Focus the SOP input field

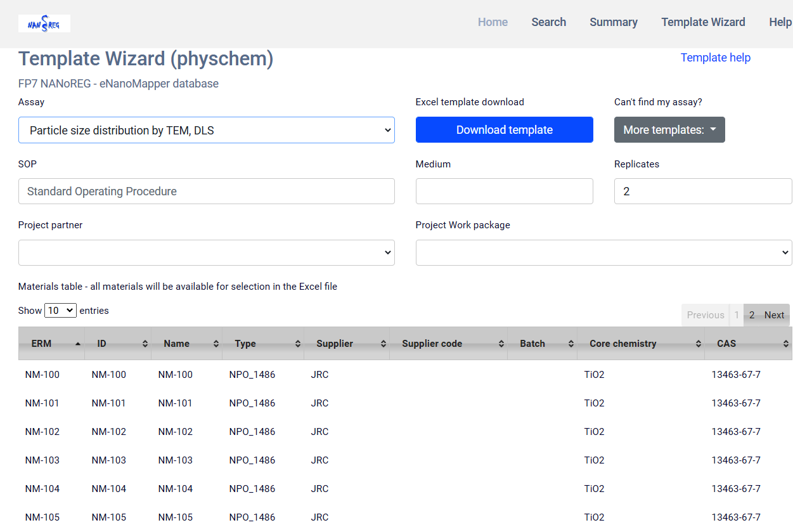pyautogui.click(x=207, y=191)
